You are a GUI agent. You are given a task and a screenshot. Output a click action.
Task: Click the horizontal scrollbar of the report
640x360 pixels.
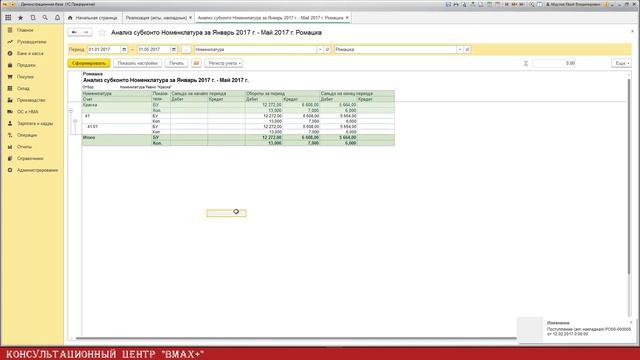[296, 338]
